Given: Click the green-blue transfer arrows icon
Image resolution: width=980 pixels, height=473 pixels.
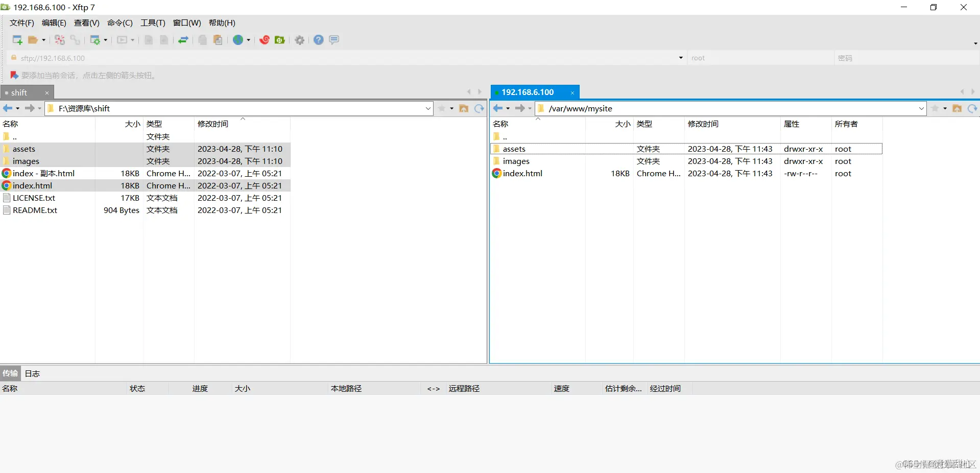Looking at the screenshot, I should (x=183, y=40).
